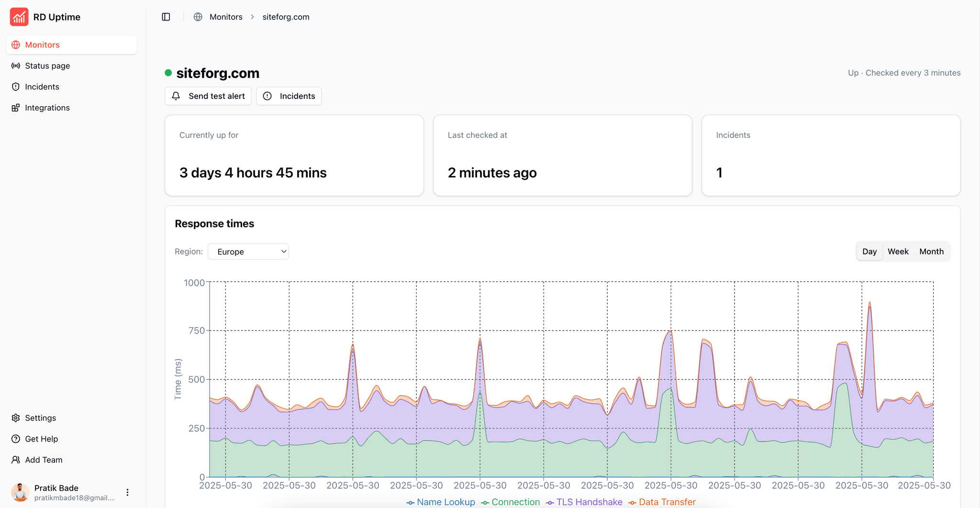Click the Status page broadcast icon
This screenshot has width=980, height=508.
point(16,66)
